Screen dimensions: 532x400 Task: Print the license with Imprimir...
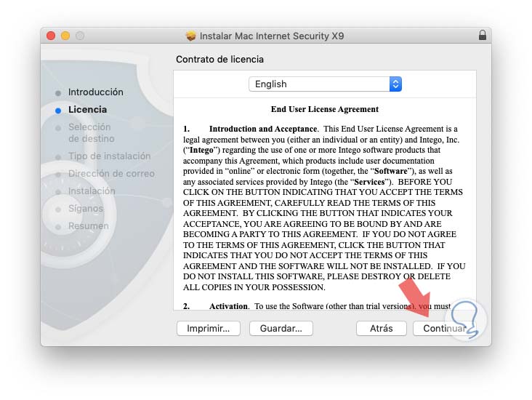(209, 328)
